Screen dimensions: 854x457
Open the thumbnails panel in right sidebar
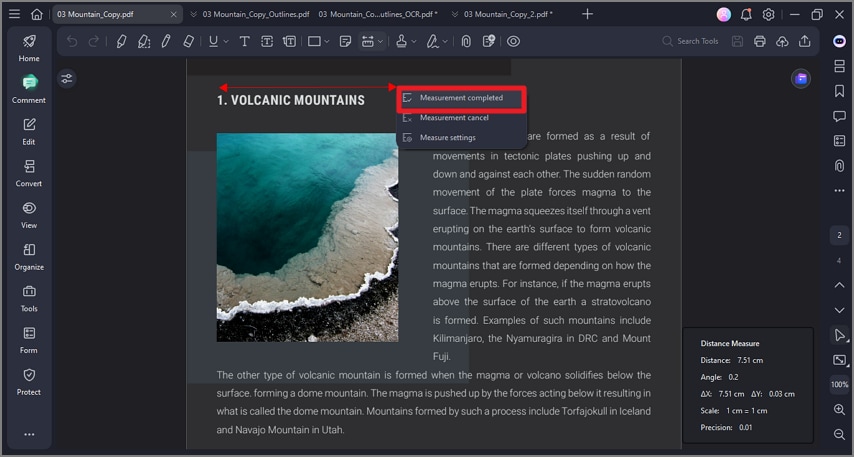coord(839,66)
